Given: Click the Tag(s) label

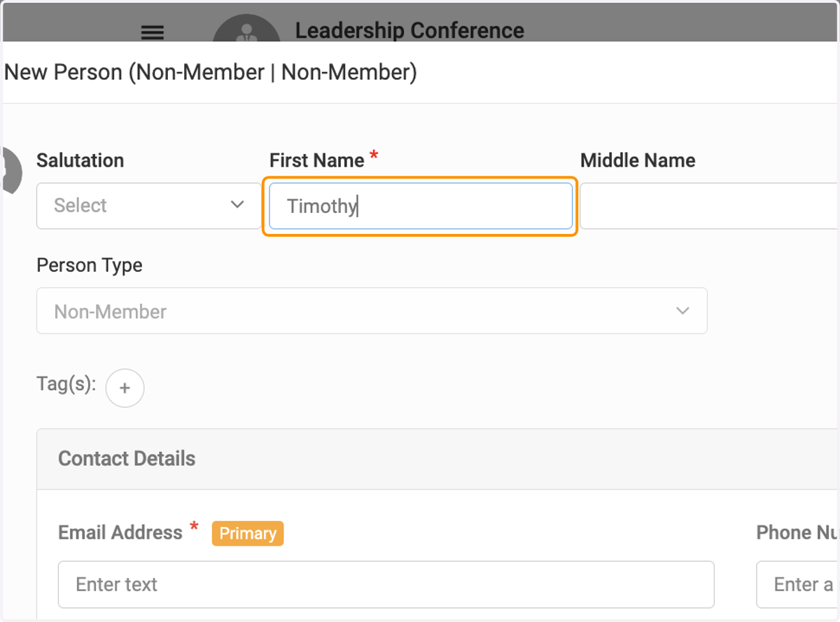Looking at the screenshot, I should coord(66,385).
